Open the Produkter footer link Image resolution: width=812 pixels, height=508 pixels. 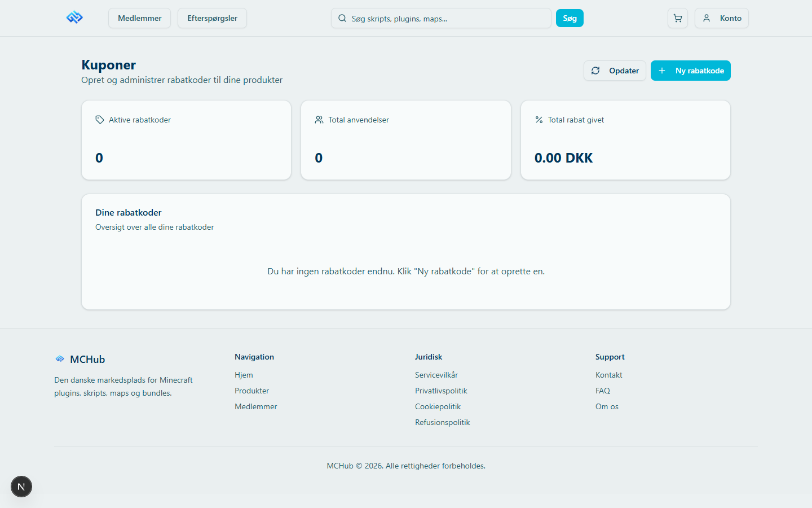pos(251,391)
